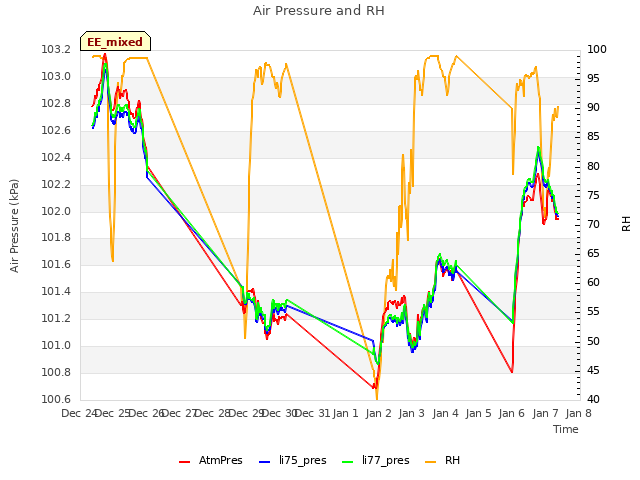Click the Jan 2 date tick label
This screenshot has width=640, height=480.
point(379,414)
